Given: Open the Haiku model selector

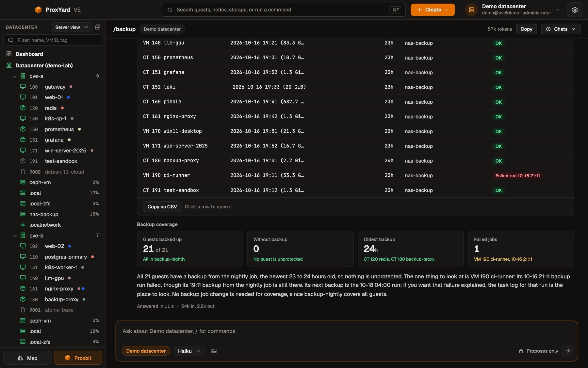Looking at the screenshot, I should point(189,351).
